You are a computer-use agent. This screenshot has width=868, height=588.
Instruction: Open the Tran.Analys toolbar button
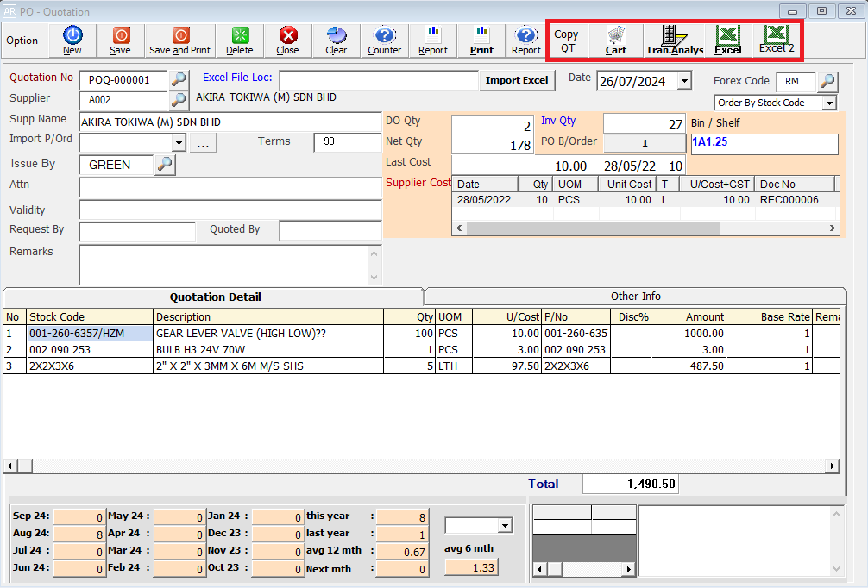pos(675,41)
